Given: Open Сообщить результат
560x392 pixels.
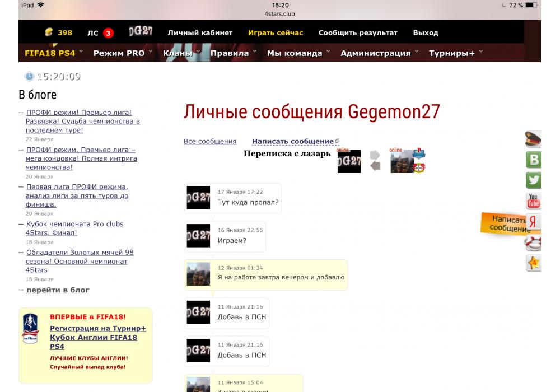Looking at the screenshot, I should point(358,33).
